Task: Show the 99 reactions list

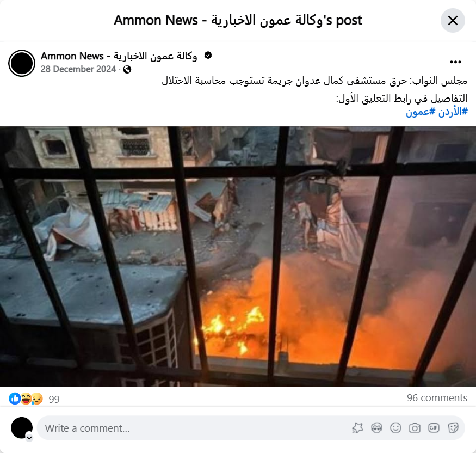Action: (54, 399)
